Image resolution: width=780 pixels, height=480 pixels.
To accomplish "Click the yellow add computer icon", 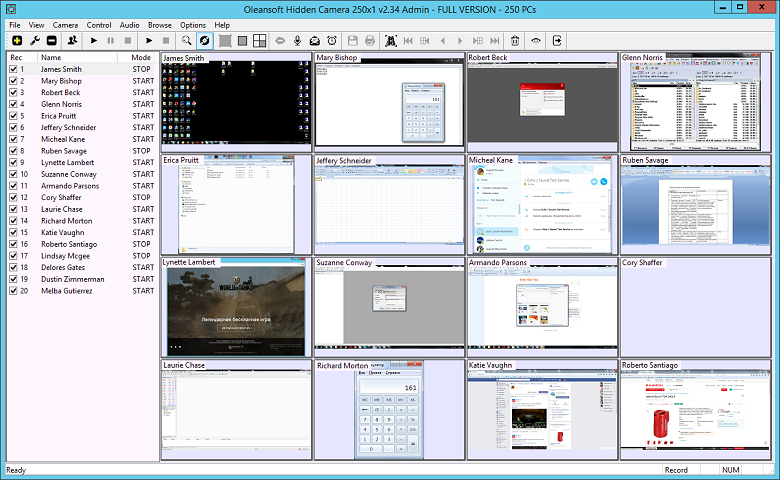I will (x=15, y=41).
